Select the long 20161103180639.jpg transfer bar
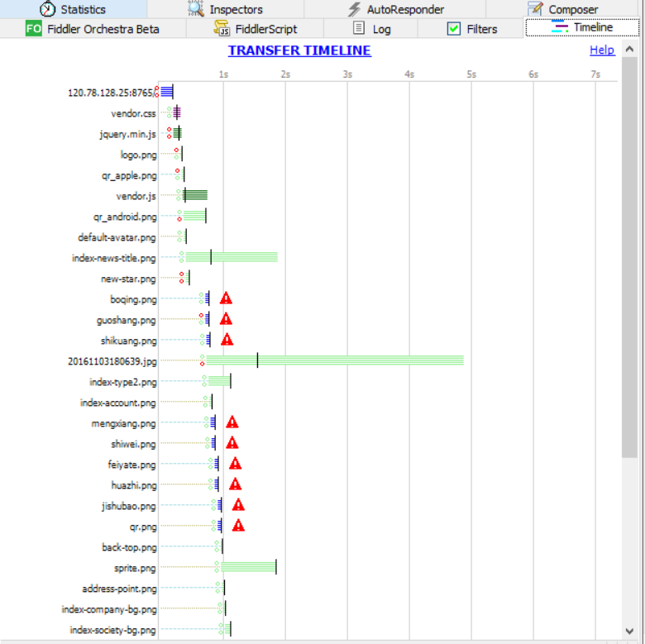Screen dimensions: 645x644 click(x=347, y=360)
